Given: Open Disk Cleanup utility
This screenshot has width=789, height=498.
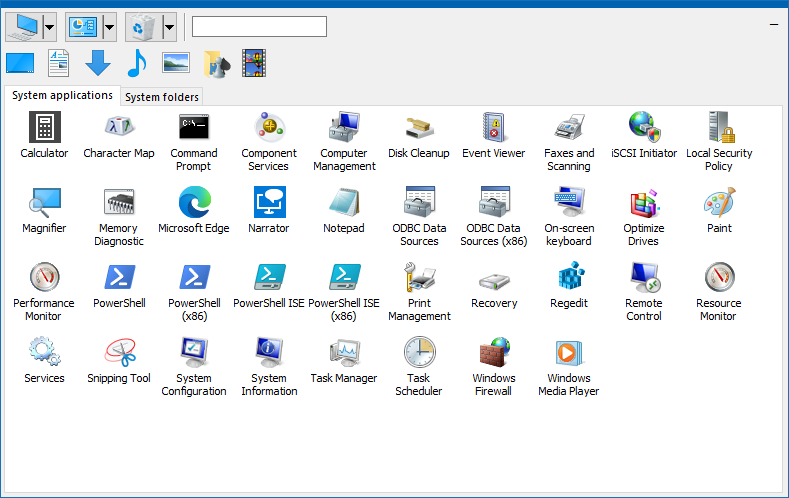Looking at the screenshot, I should click(419, 128).
